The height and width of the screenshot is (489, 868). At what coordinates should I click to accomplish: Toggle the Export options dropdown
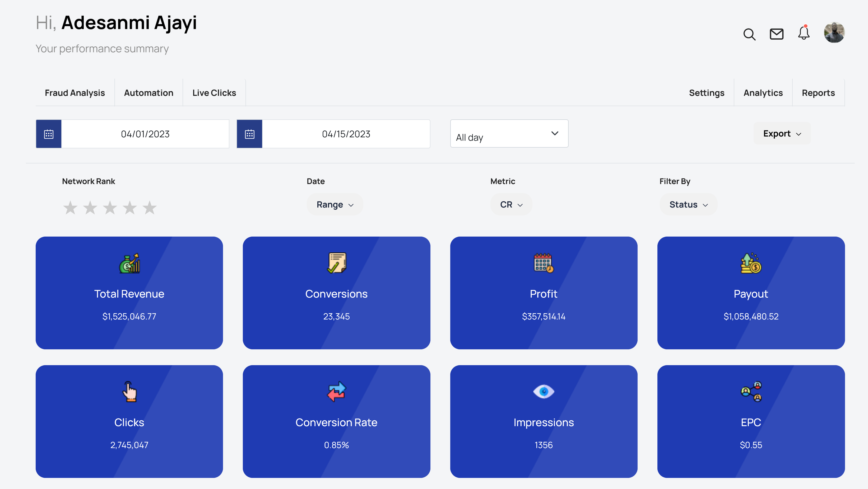pyautogui.click(x=782, y=133)
